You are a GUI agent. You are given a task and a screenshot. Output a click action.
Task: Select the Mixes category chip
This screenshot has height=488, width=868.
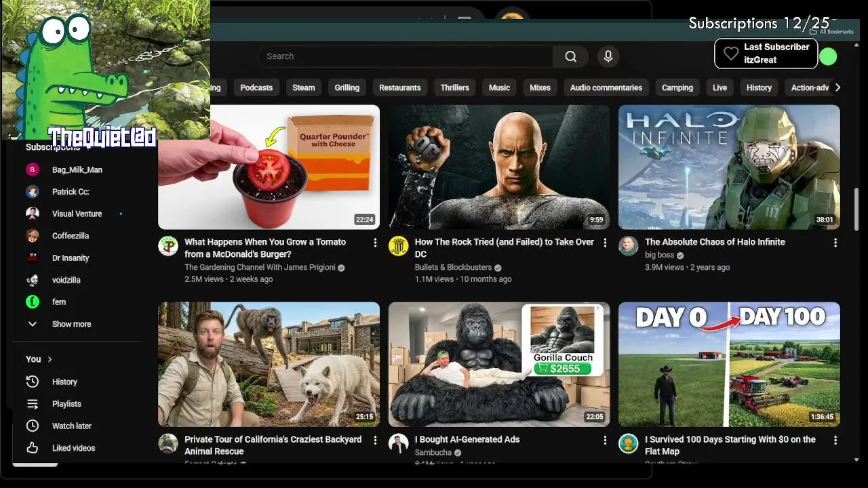[x=540, y=87]
